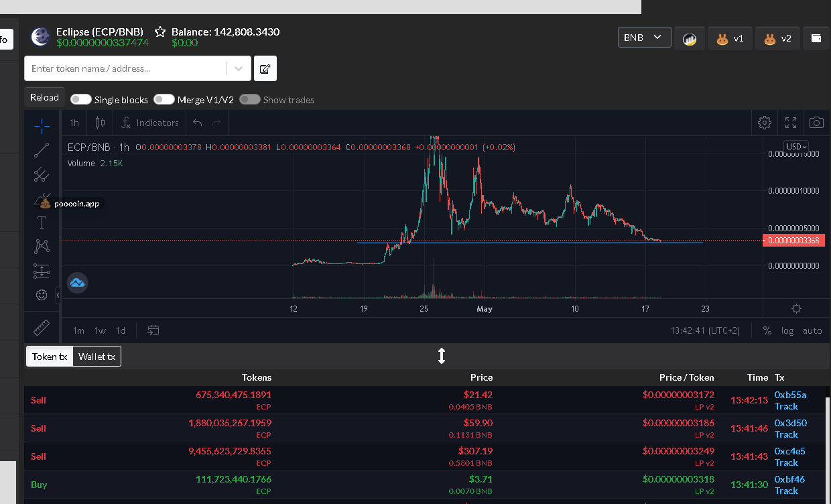
Task: Enable the Merge V1/V2 toggle
Action: click(x=164, y=99)
